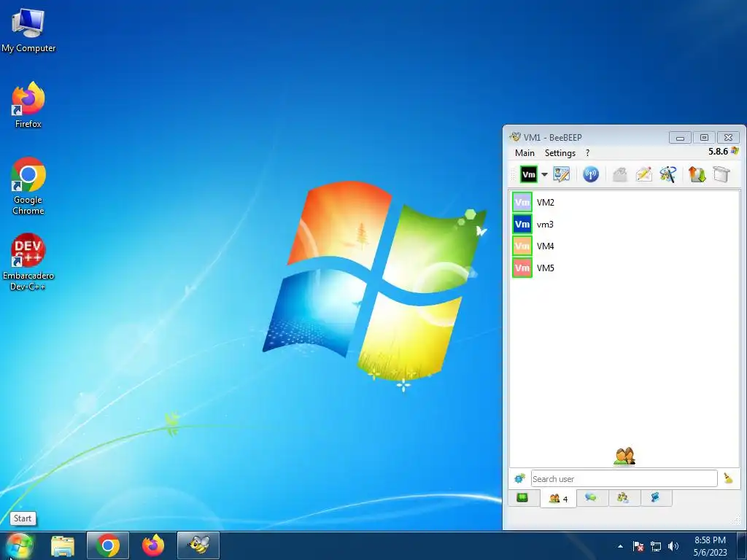Image resolution: width=747 pixels, height=560 pixels.
Task: Maximize the BeeBEEP window
Action: [704, 138]
